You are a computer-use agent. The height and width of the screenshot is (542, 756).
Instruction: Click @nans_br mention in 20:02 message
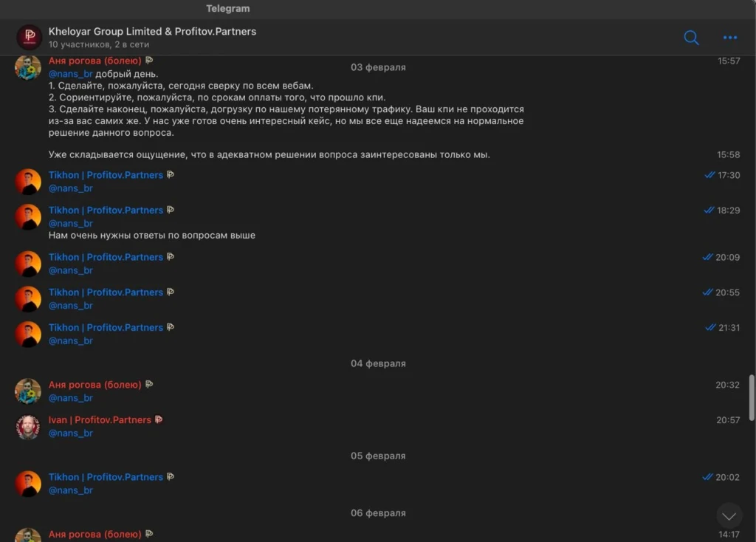click(70, 490)
